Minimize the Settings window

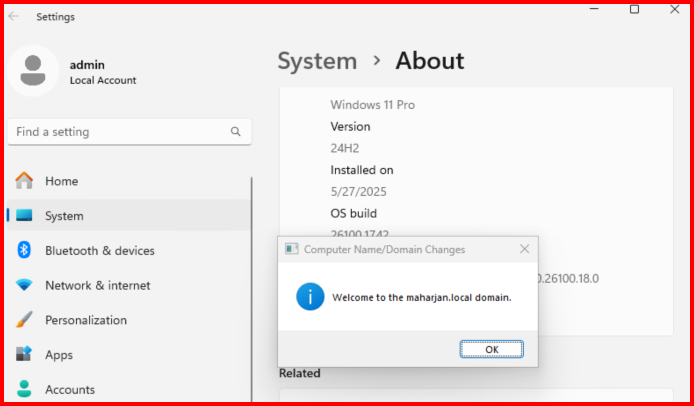(x=594, y=9)
